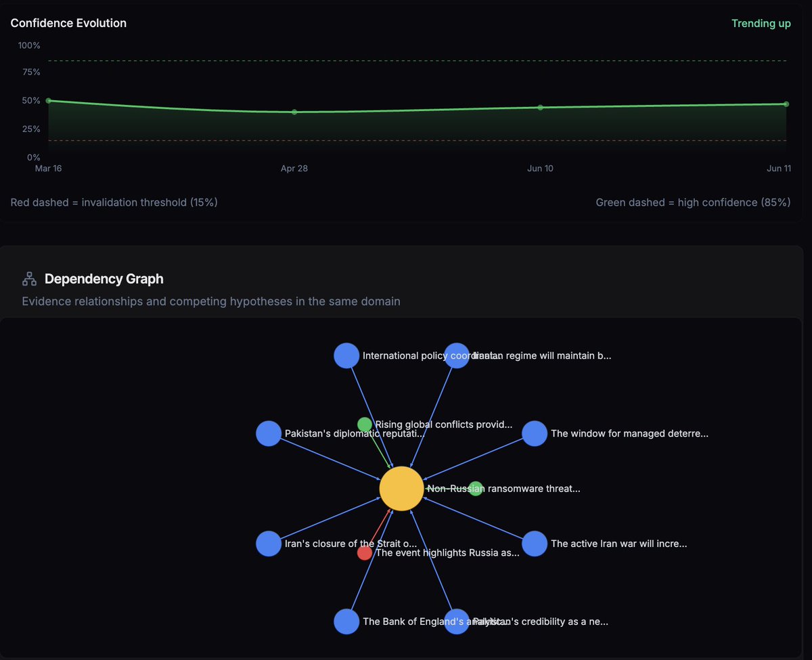Select the blue node labeled regime will maintain
Viewport: 812px width, 660px height.
pos(457,355)
